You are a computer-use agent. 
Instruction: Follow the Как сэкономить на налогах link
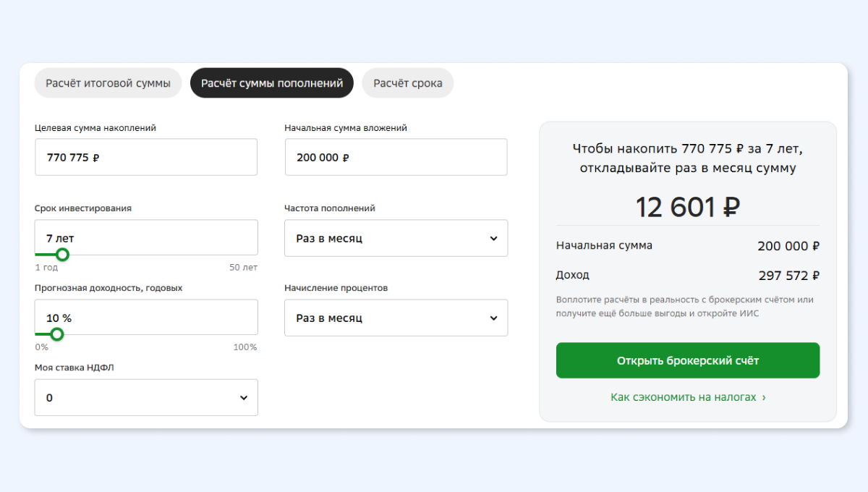point(687,397)
